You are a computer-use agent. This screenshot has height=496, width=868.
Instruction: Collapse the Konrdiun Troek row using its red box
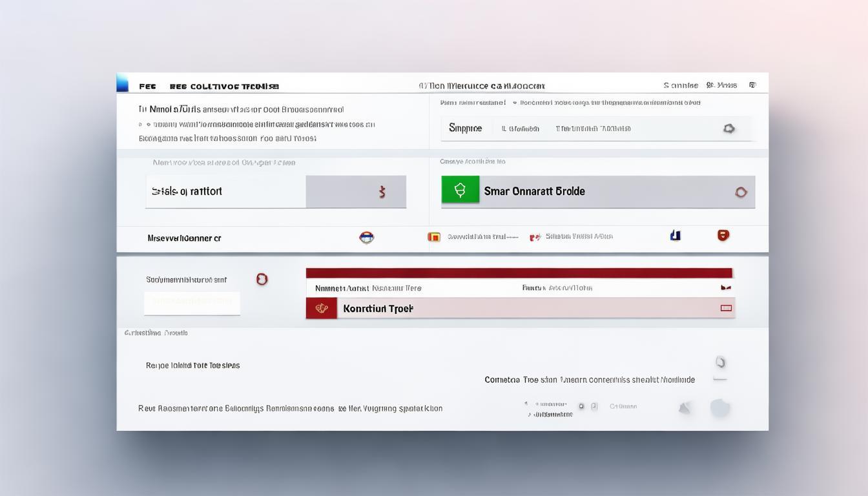(x=726, y=308)
